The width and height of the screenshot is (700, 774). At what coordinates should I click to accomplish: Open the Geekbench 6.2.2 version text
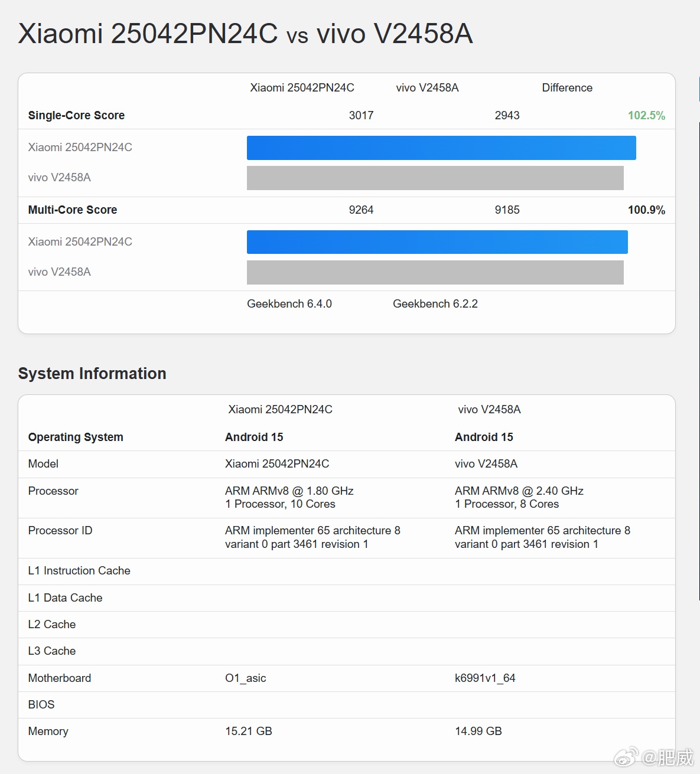435,304
